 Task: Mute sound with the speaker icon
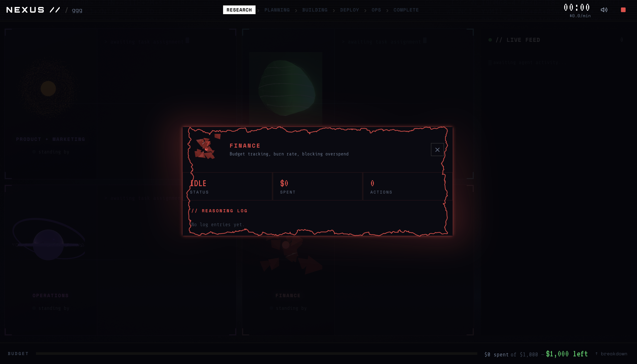(604, 10)
